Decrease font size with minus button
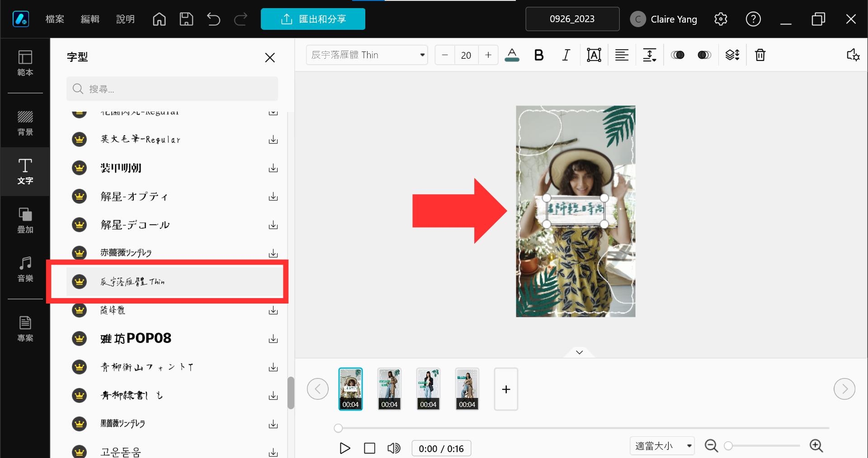The width and height of the screenshot is (868, 458). click(x=445, y=55)
